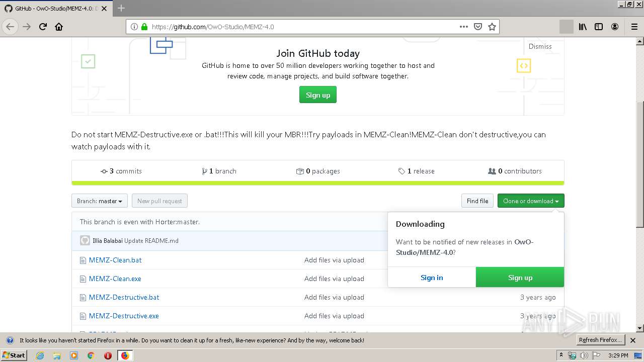Click the Find file button
This screenshot has width=644, height=362.
point(477,201)
